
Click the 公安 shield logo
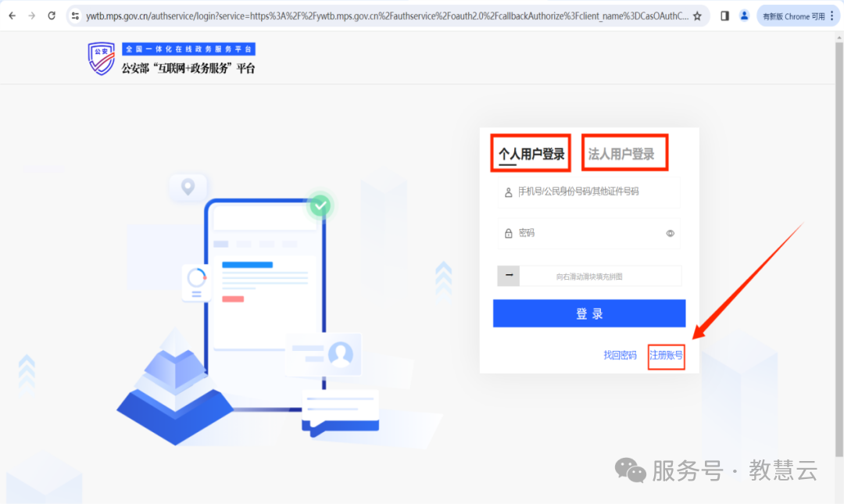[102, 59]
